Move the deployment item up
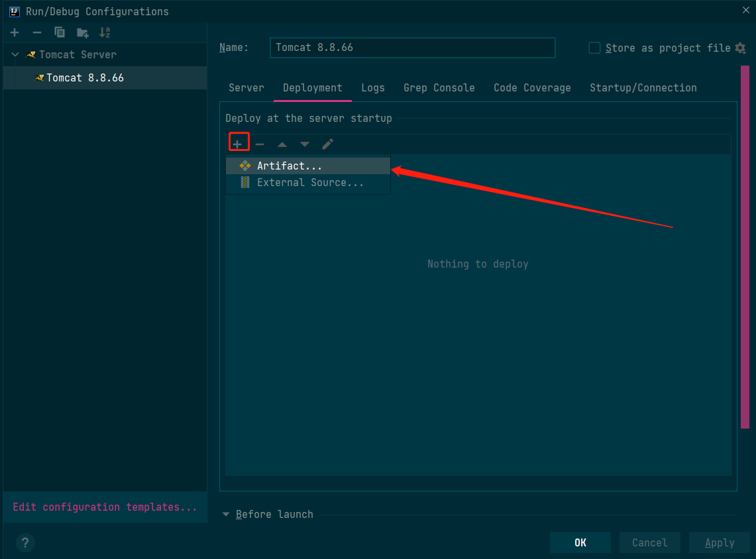The width and height of the screenshot is (756, 559). pyautogui.click(x=282, y=144)
